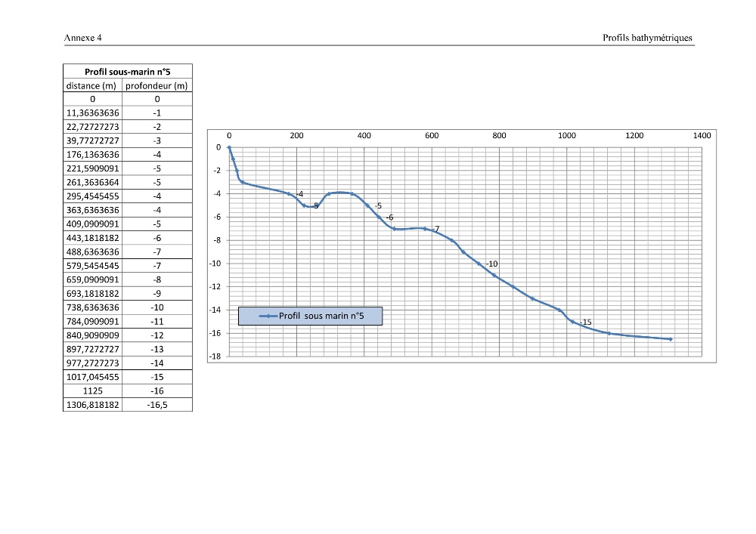Image resolution: width=756 pixels, height=534 pixels.
Task: Click the 1400 label on horizontal axis
Action: click(x=702, y=136)
